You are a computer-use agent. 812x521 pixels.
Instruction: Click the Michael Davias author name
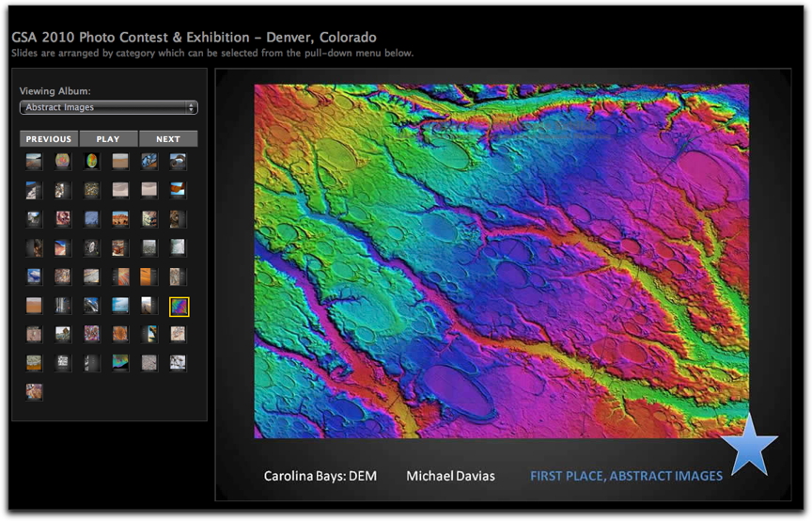[x=450, y=477]
